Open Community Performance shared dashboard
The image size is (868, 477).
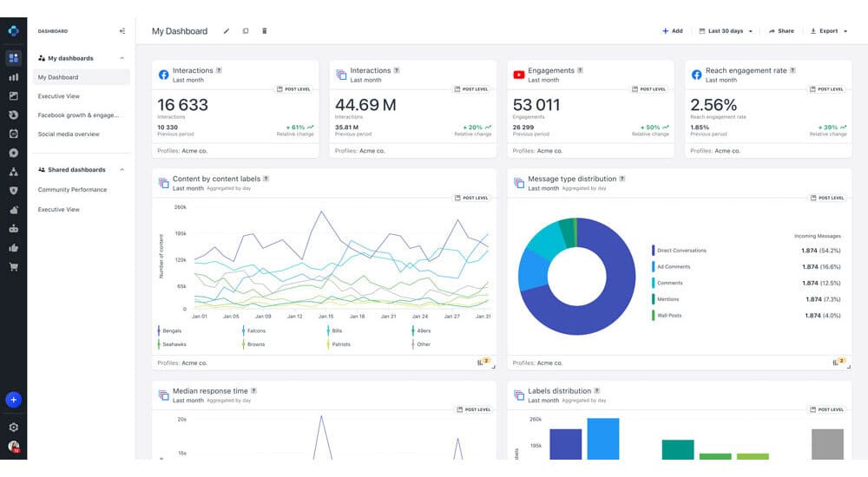(x=73, y=190)
